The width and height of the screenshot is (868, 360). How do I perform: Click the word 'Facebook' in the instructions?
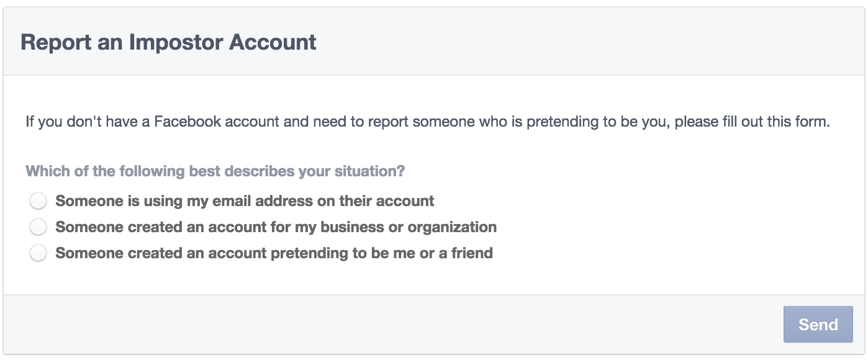click(x=188, y=121)
